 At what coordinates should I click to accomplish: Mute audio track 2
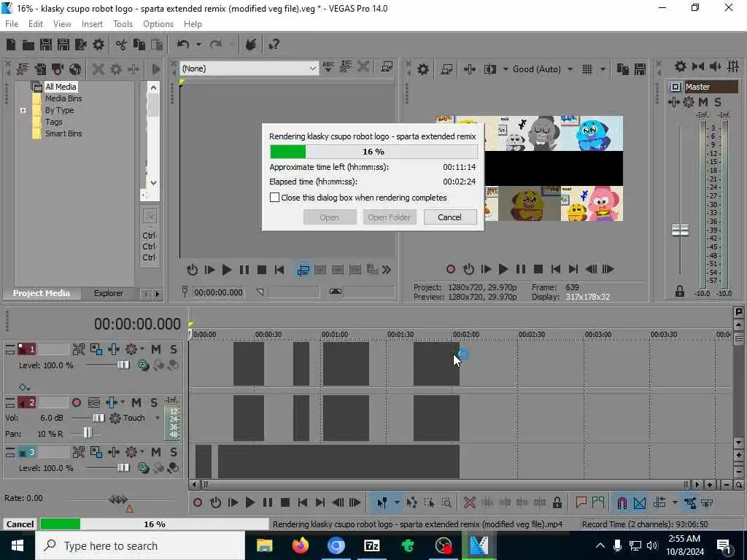136,402
